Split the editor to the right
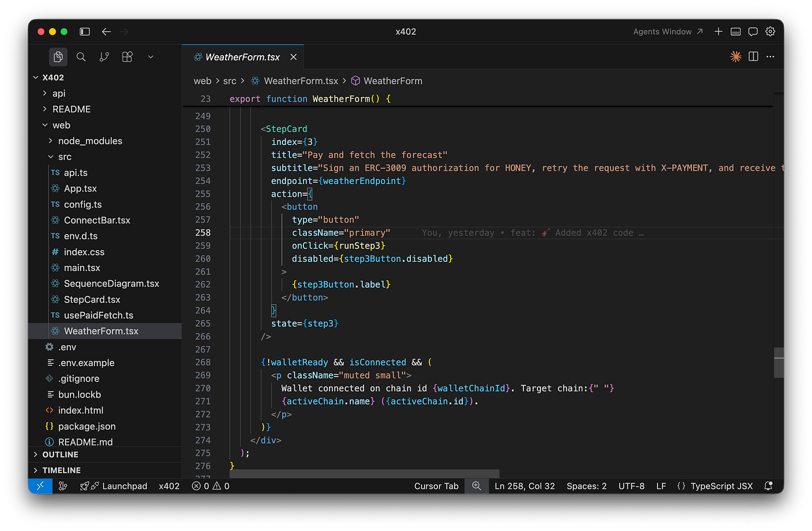The image size is (812, 531). coord(753,56)
